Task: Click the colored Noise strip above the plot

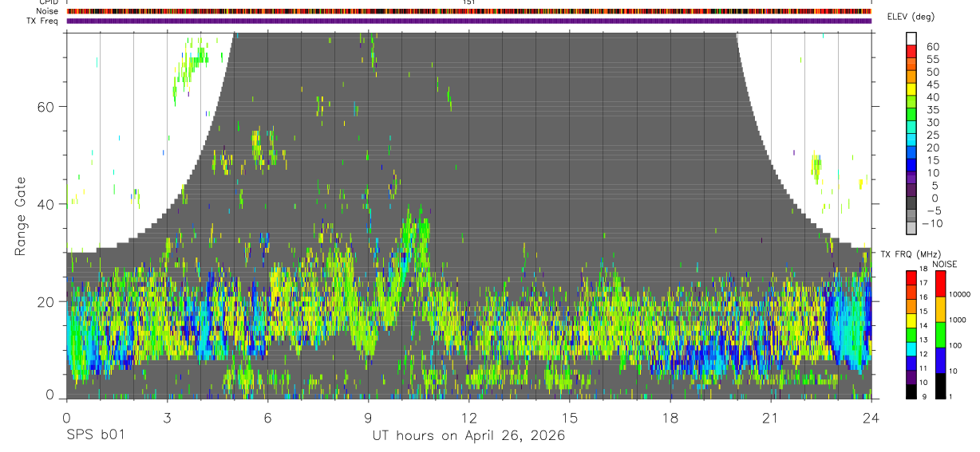Action: (469, 11)
